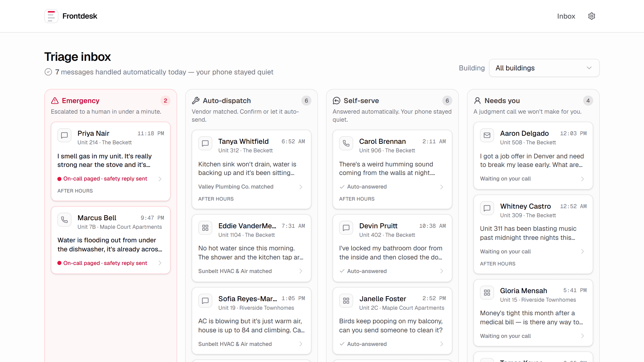Click Carol Brennan's humming sound message text
644x362 pixels.
387,168
